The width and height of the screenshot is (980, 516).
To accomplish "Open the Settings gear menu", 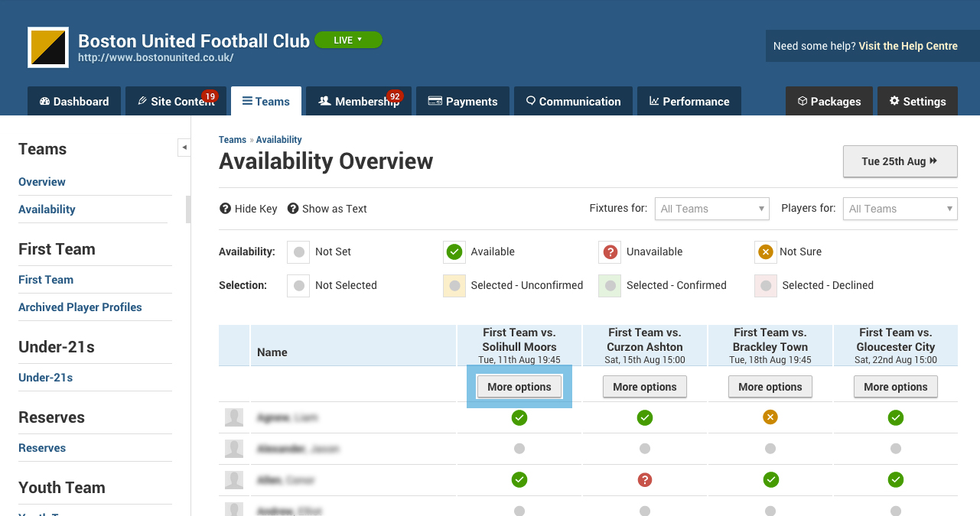I will tap(917, 100).
